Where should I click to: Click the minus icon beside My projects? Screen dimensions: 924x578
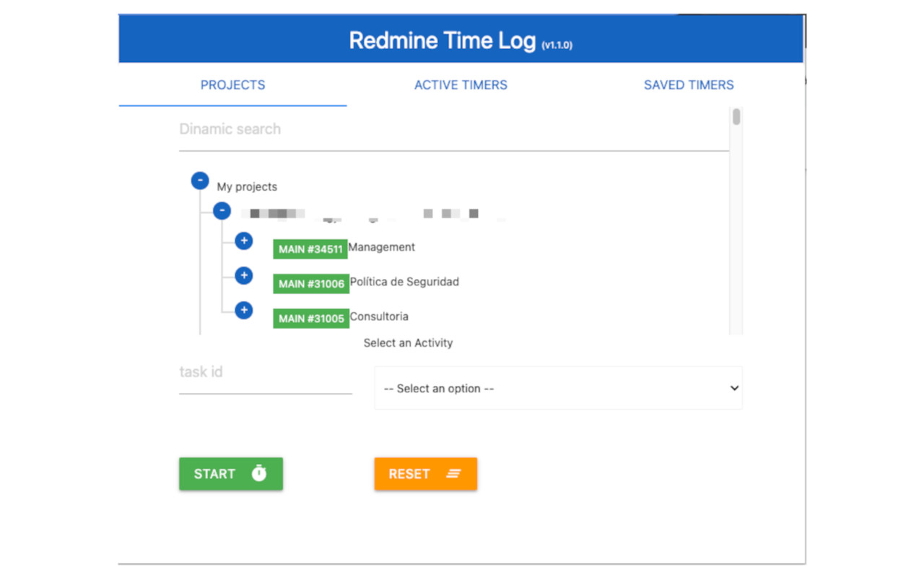pos(200,181)
